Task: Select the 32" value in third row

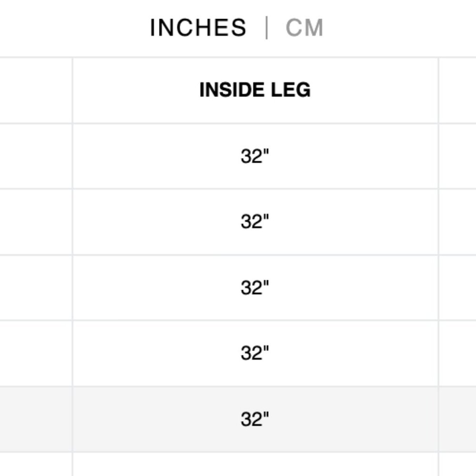Action: 255,288
